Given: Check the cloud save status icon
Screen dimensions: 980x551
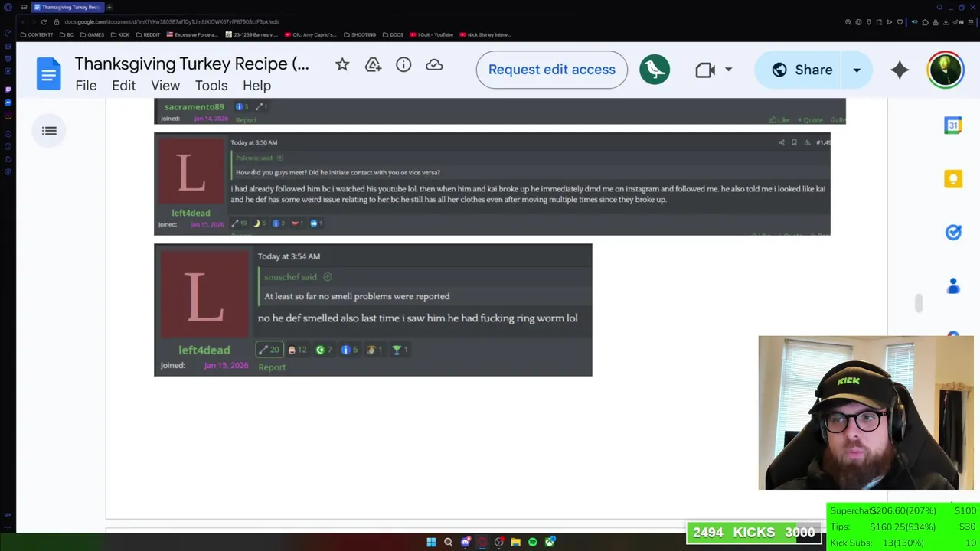Looking at the screenshot, I should [x=434, y=65].
